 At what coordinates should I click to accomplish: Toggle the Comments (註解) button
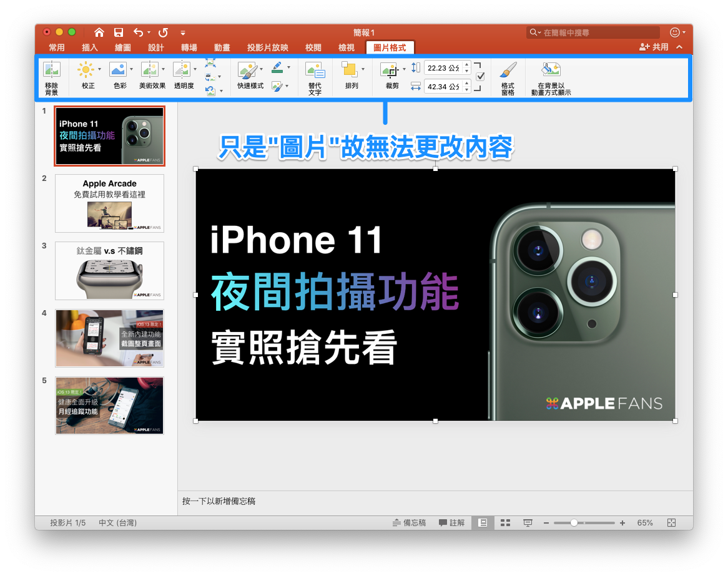[452, 522]
